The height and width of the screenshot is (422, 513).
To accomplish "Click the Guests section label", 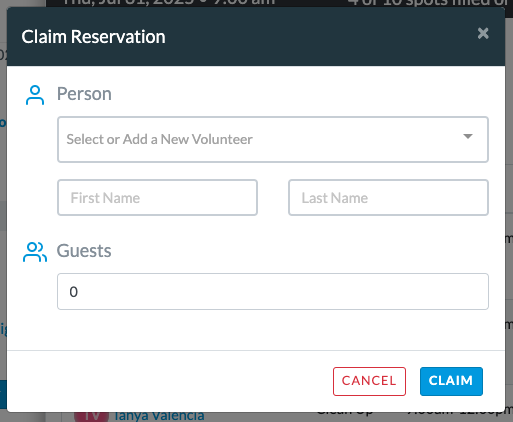I will click(x=84, y=251).
